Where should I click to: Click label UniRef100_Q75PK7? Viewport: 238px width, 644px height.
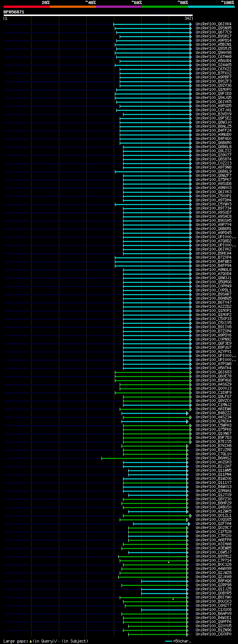coord(213,179)
